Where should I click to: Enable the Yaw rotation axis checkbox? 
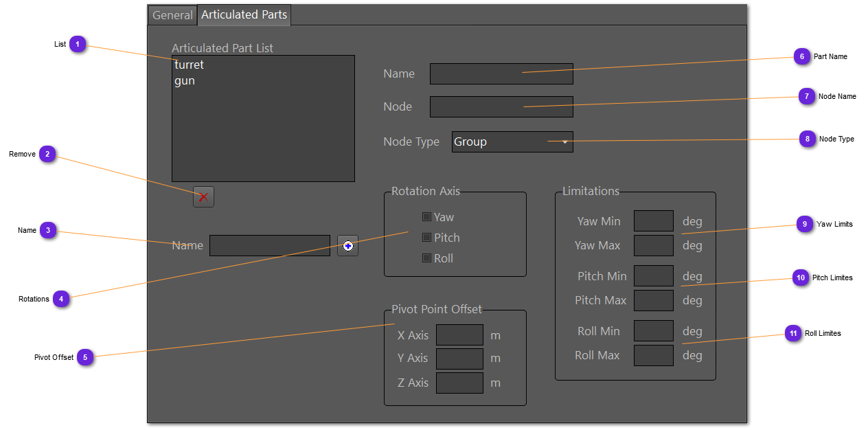[x=426, y=217]
